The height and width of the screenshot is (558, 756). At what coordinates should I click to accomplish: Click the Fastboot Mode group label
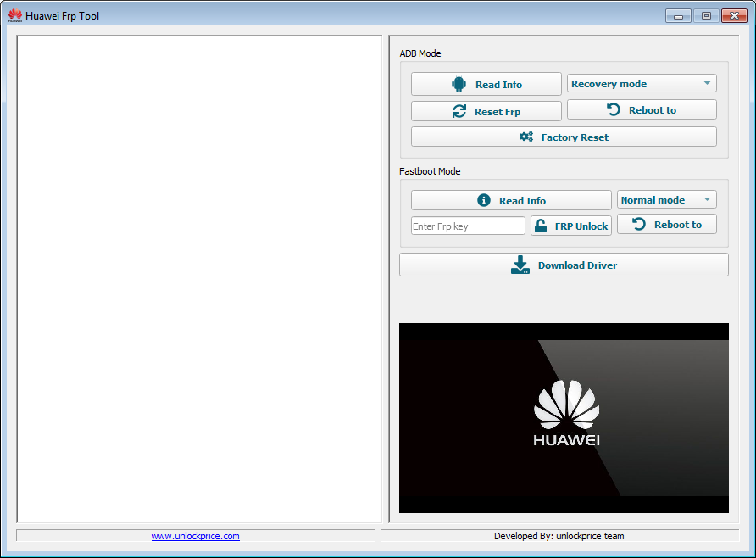pos(430,171)
